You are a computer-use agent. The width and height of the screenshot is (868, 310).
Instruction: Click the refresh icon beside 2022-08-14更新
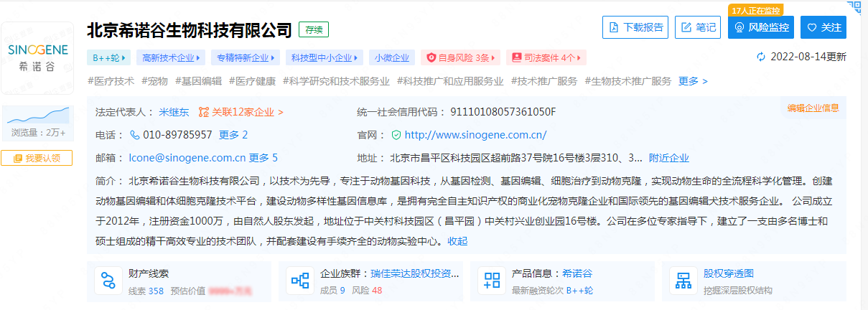(761, 57)
